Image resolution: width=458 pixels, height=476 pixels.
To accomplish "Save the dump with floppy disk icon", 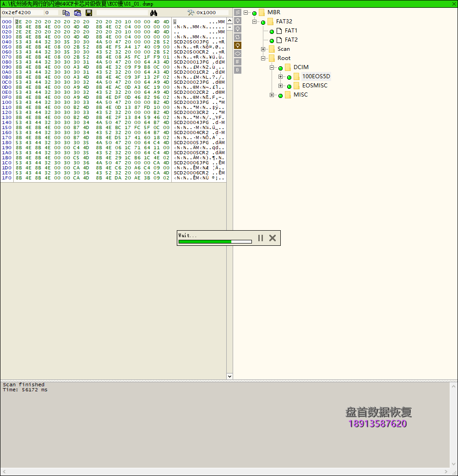I will point(89,13).
